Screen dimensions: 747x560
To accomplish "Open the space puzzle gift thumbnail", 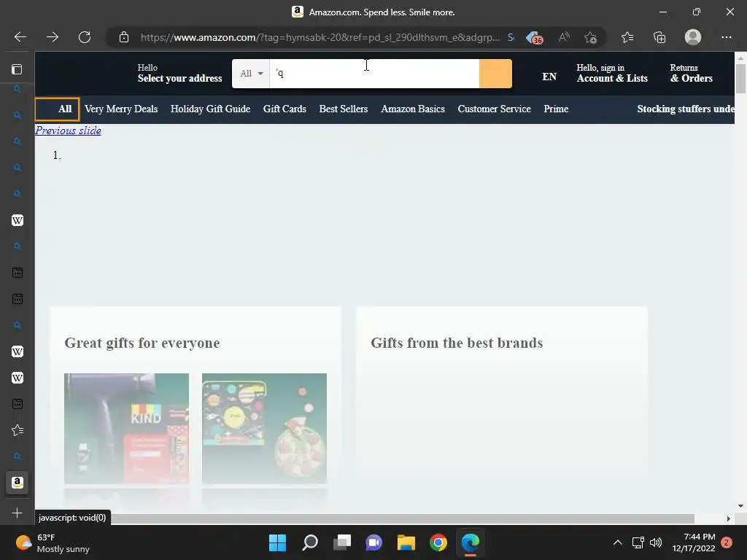I will pos(264,429).
